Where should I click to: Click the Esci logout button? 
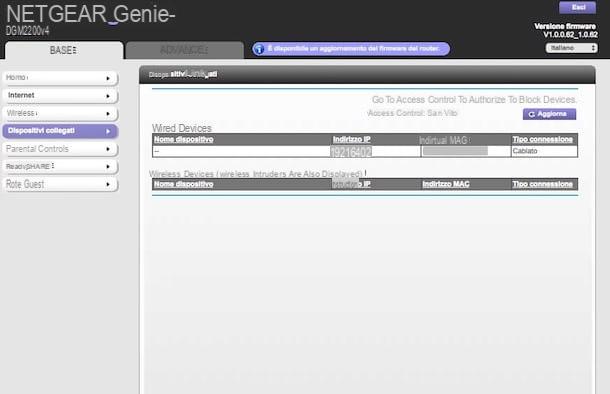(x=578, y=8)
